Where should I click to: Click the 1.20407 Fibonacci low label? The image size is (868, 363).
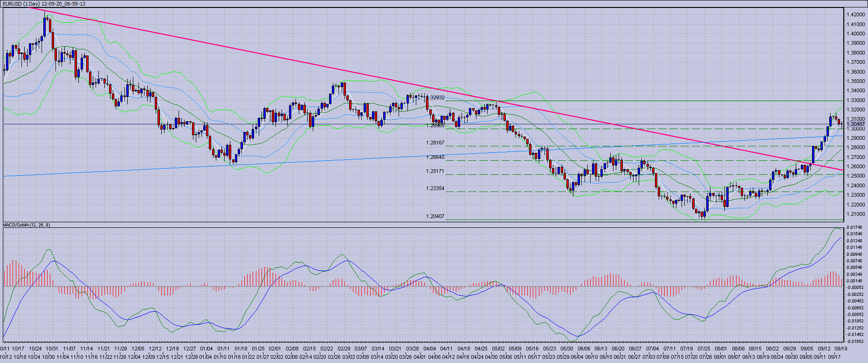(435, 216)
